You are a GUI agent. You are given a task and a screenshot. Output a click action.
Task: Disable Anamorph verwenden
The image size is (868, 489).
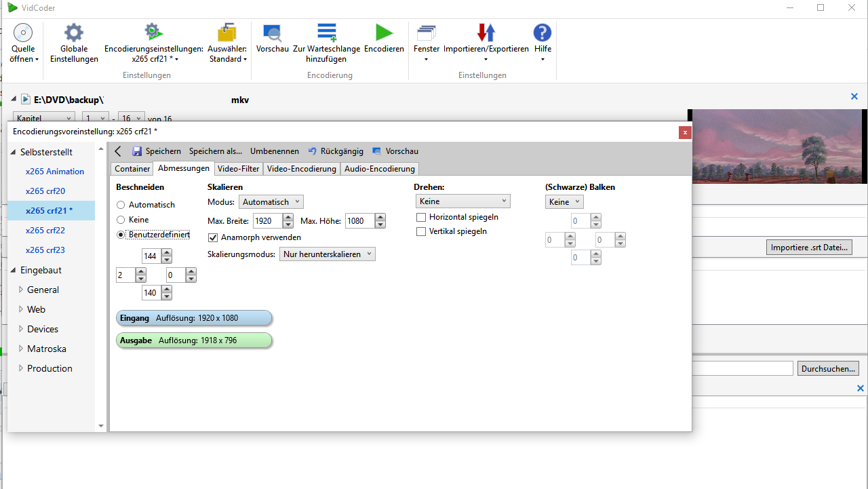pos(212,237)
